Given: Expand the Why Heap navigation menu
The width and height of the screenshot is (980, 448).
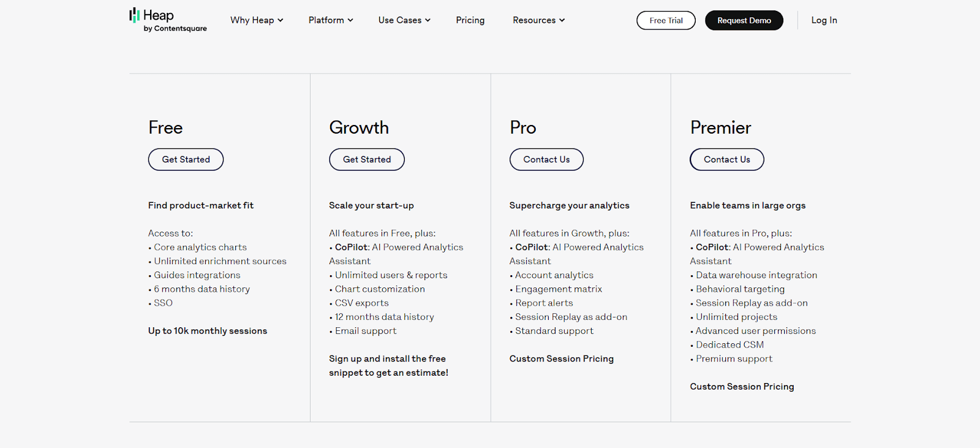Looking at the screenshot, I should coord(252,20).
